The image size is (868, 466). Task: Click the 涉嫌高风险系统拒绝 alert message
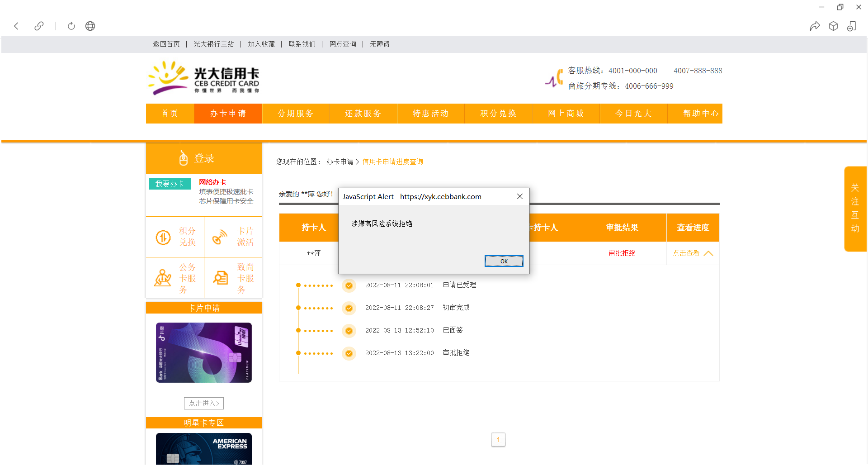pos(382,223)
